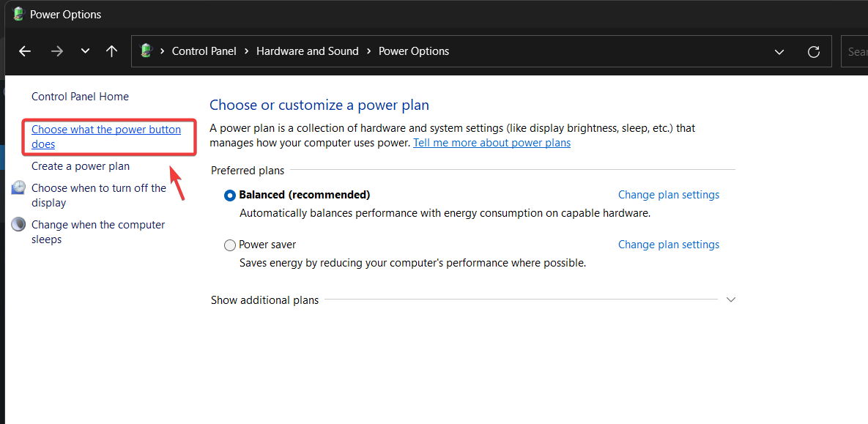Open Tell me more about power plans
Screen dimensions: 868x424
pos(492,143)
